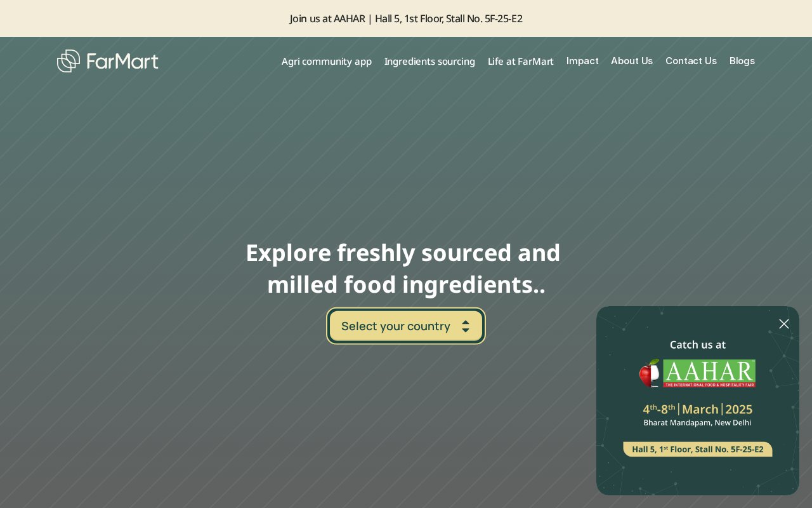
Task: Open the About Us page
Action: pyautogui.click(x=632, y=61)
